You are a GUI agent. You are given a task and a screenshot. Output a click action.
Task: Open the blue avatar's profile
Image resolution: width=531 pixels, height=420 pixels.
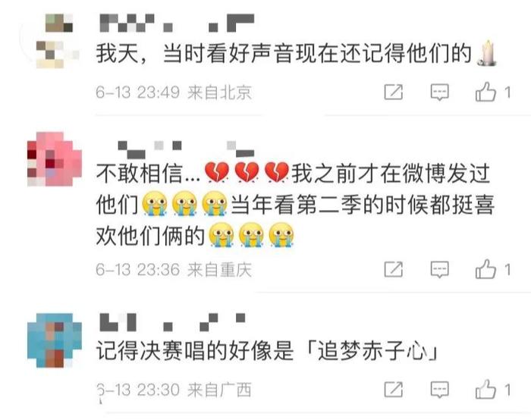click(x=54, y=340)
